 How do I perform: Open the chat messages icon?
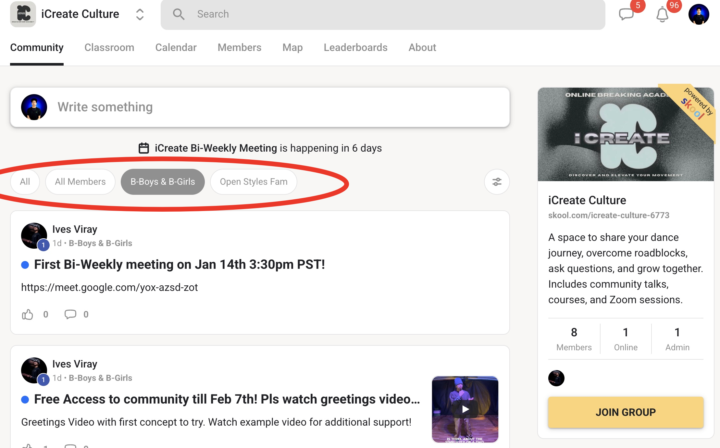(x=627, y=14)
